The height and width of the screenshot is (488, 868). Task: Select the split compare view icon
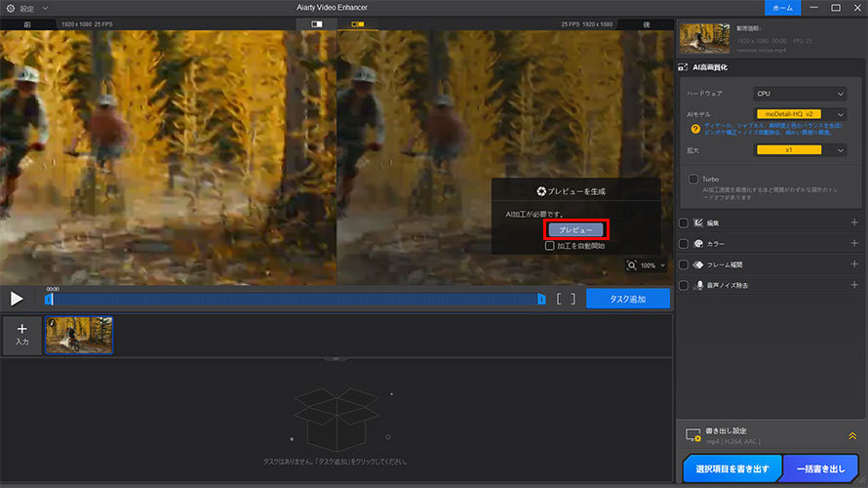(316, 23)
